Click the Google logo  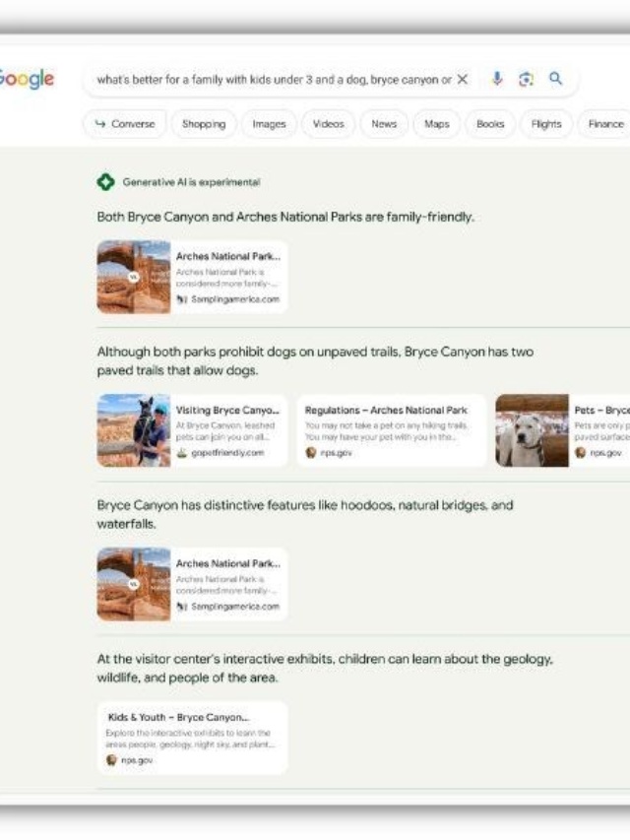pyautogui.click(x=27, y=79)
